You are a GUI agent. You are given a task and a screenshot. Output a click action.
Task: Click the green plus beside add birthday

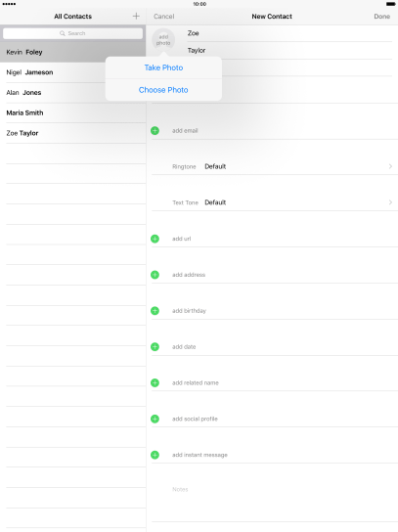pyautogui.click(x=155, y=311)
